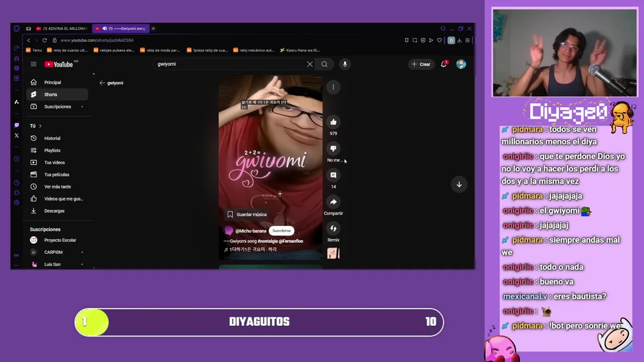The width and height of the screenshot is (644, 362).
Task: Search tabs with magnifier in title bar
Action: click(x=443, y=29)
